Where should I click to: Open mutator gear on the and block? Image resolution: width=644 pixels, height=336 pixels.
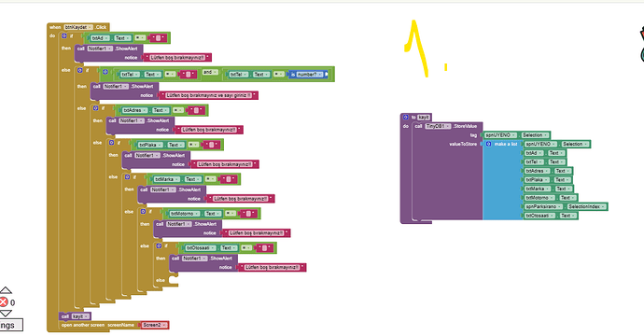tap(105, 72)
